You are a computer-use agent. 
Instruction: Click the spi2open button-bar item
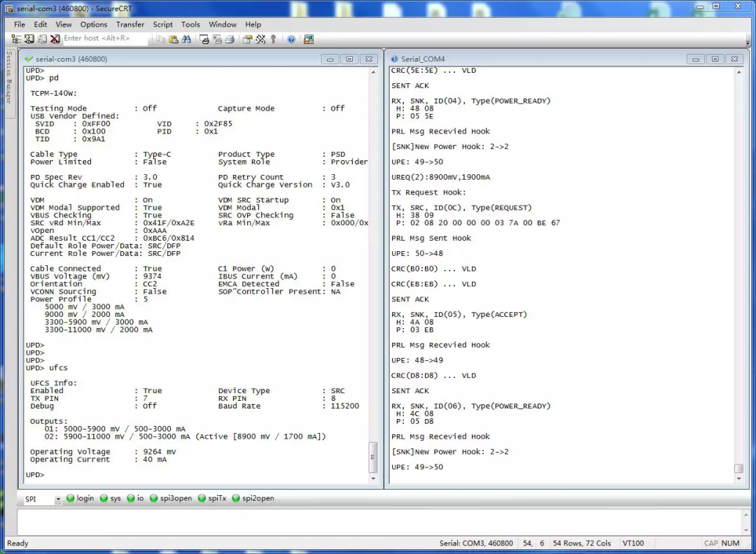tap(253, 498)
